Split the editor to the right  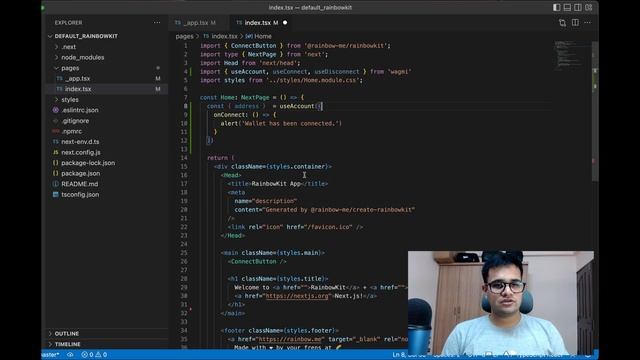[575, 22]
